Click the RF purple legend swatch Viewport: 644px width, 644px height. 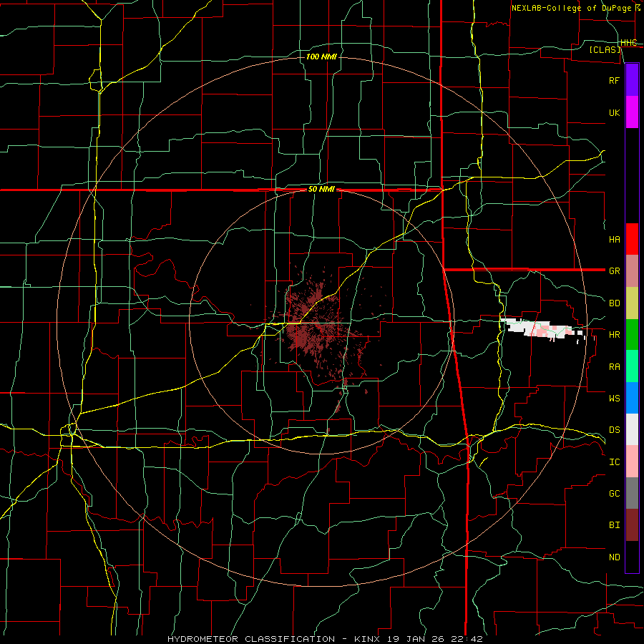tap(632, 80)
